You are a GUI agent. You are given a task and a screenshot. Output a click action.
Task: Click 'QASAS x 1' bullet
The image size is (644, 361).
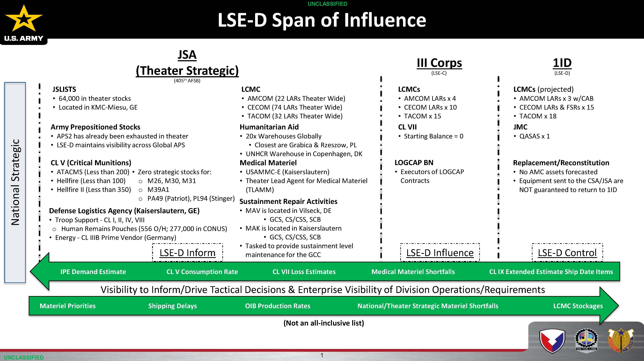click(x=534, y=136)
